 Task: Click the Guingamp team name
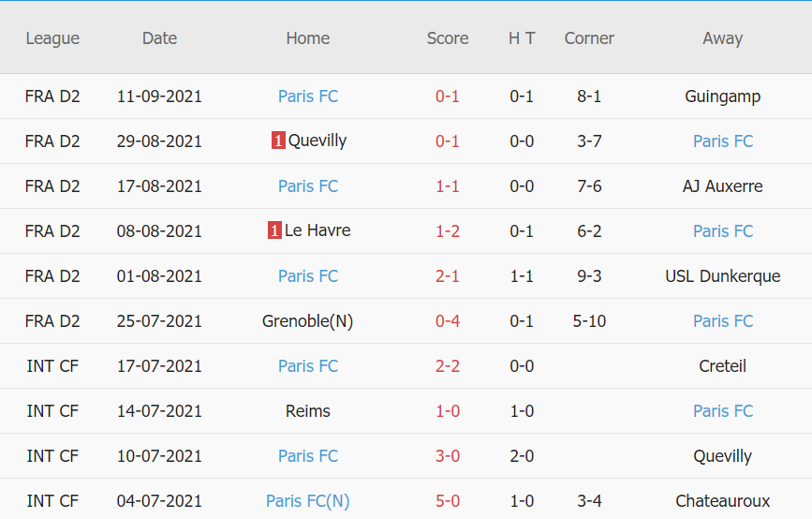[722, 96]
